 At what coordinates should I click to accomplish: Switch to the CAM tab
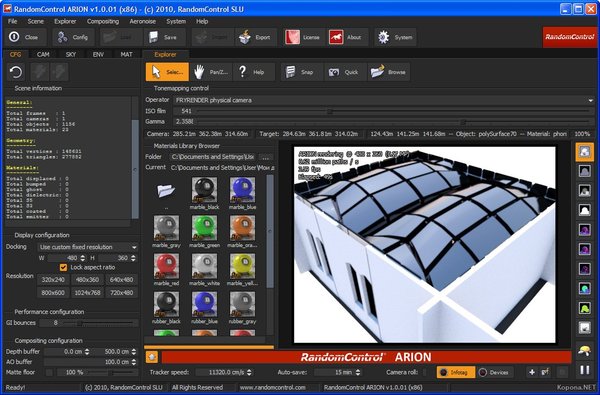click(43, 54)
